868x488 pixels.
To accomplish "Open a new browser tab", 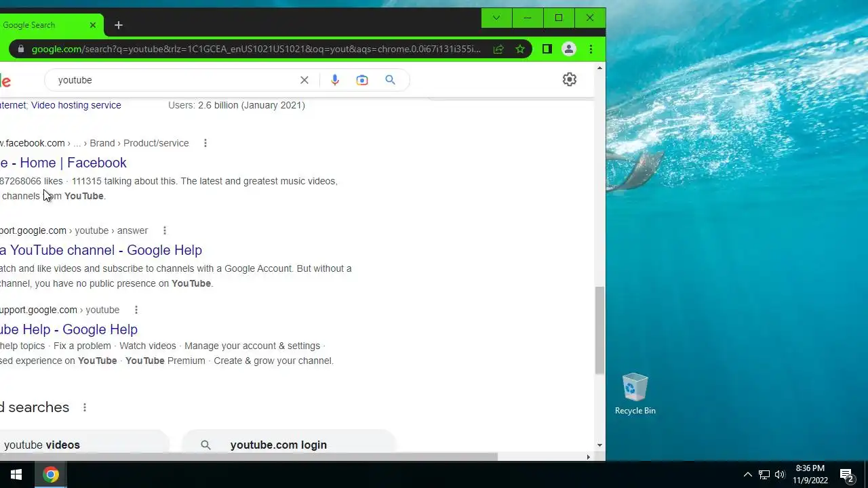I will 119,25.
